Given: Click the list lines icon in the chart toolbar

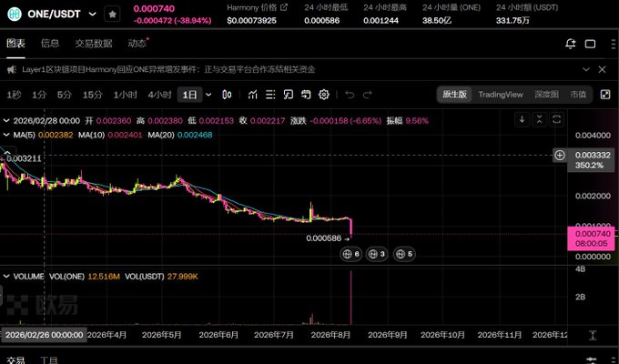Looking at the screenshot, I should point(270,95).
